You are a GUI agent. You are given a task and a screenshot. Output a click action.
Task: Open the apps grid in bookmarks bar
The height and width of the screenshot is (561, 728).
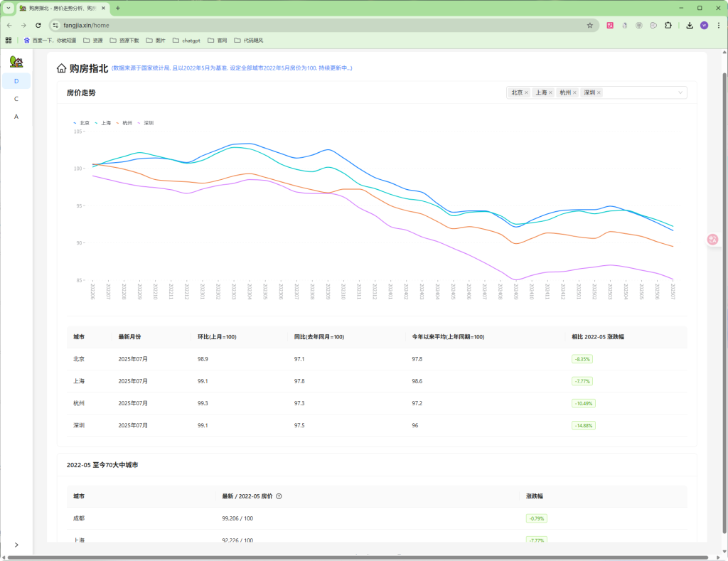click(x=9, y=41)
